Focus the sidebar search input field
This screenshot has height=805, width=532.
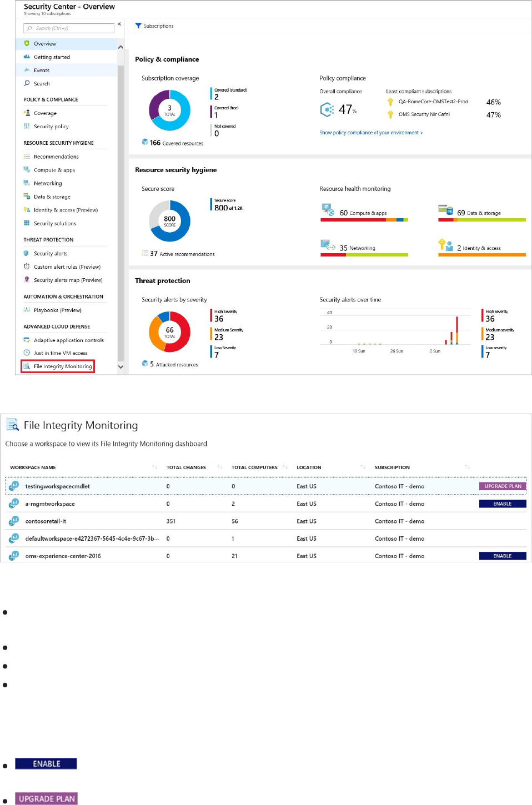click(69, 28)
